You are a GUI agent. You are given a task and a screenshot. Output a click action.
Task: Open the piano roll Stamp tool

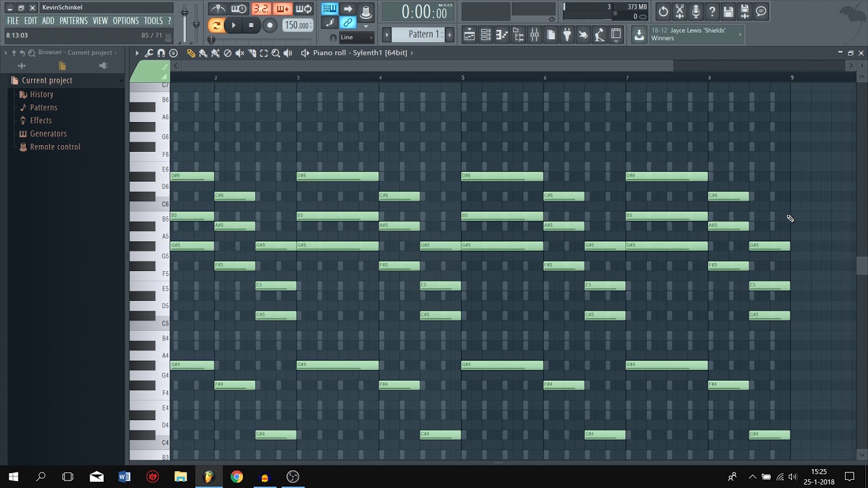pyautogui.click(x=174, y=53)
